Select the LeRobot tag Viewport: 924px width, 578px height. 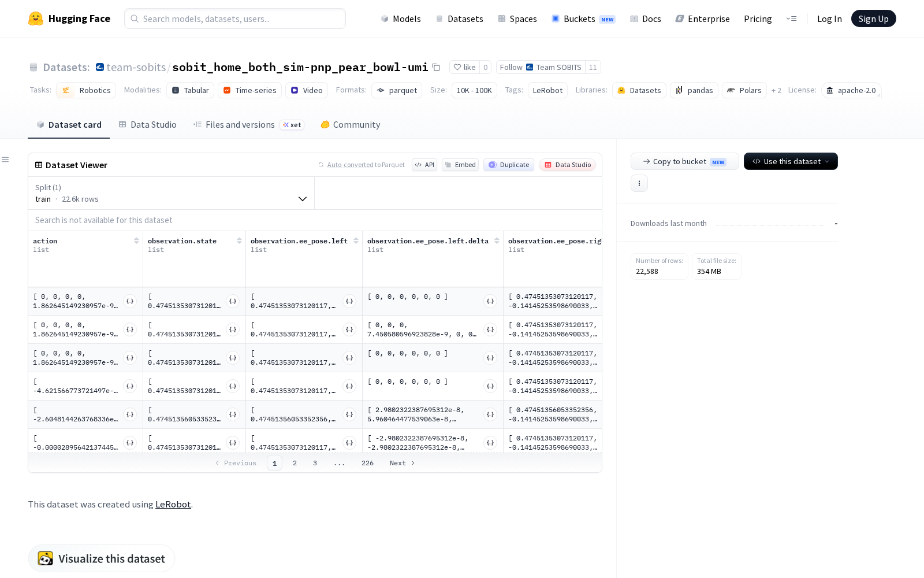click(547, 90)
